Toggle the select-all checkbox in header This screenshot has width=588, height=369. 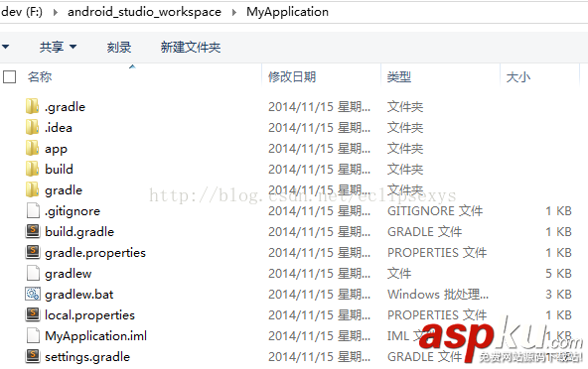click(9, 77)
